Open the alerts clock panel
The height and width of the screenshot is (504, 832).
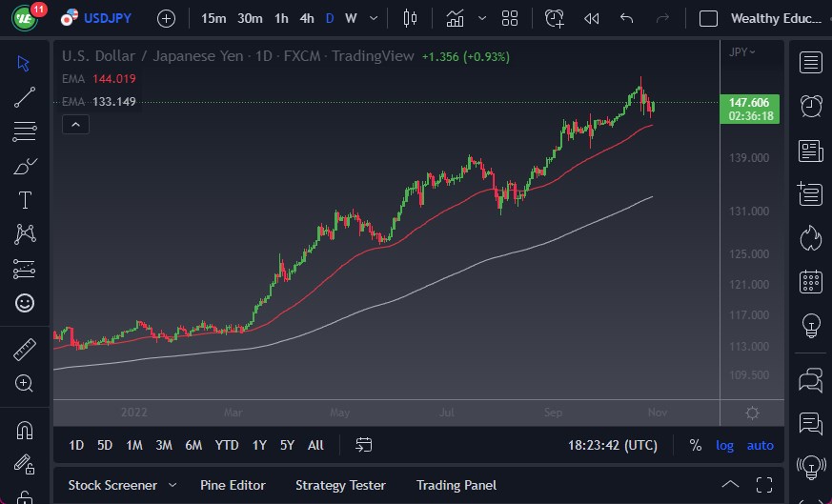point(811,105)
